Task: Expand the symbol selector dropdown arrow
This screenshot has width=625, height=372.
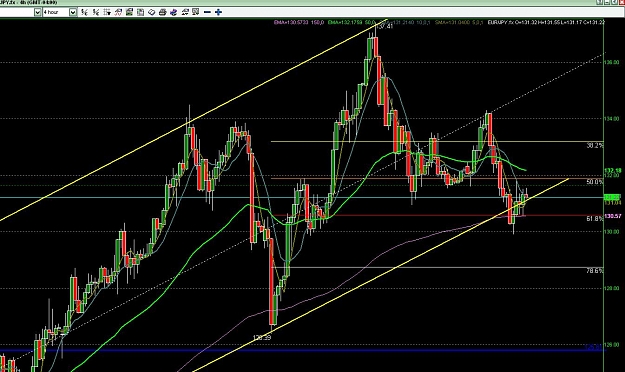Action: (37, 12)
